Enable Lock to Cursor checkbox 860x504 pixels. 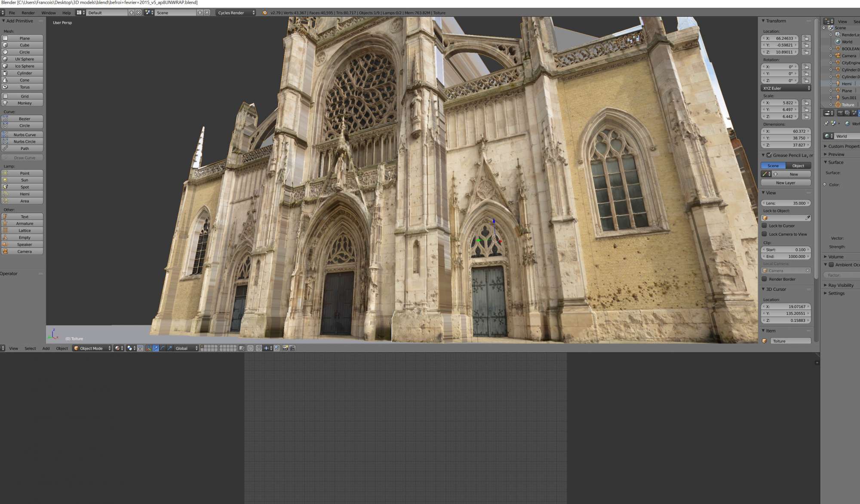tap(765, 226)
